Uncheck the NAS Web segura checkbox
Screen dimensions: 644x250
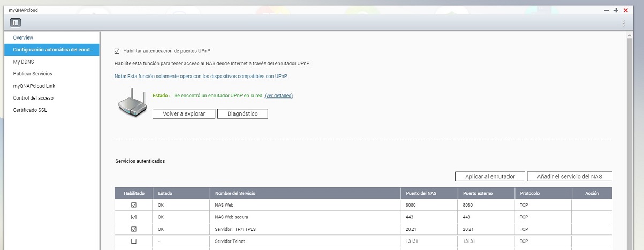click(134, 217)
